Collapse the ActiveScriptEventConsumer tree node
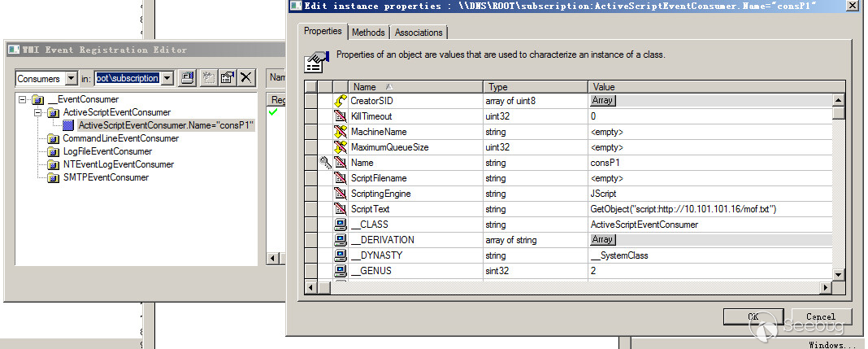The height and width of the screenshot is (349, 868). coord(37,112)
